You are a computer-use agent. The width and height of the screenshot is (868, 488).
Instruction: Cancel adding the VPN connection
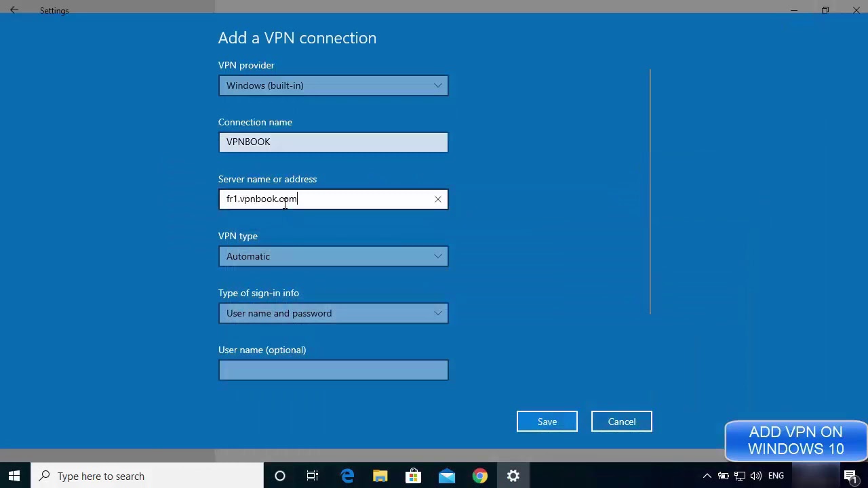(622, 422)
